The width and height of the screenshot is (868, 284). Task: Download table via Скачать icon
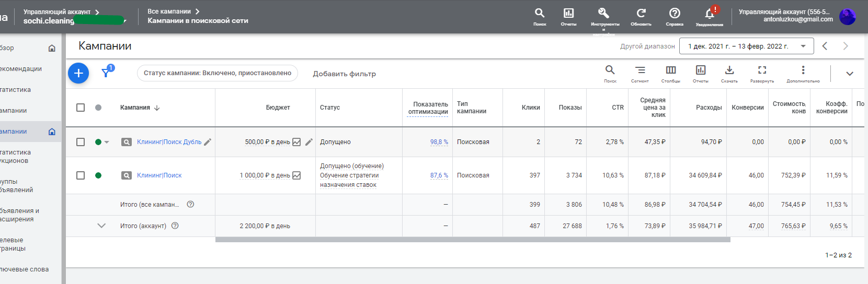(729, 70)
